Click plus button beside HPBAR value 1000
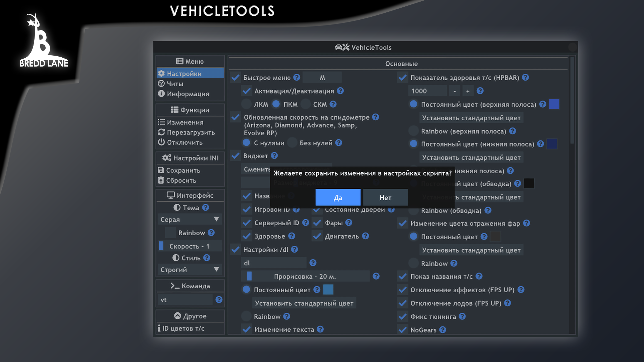This screenshot has width=644, height=362. point(468,91)
